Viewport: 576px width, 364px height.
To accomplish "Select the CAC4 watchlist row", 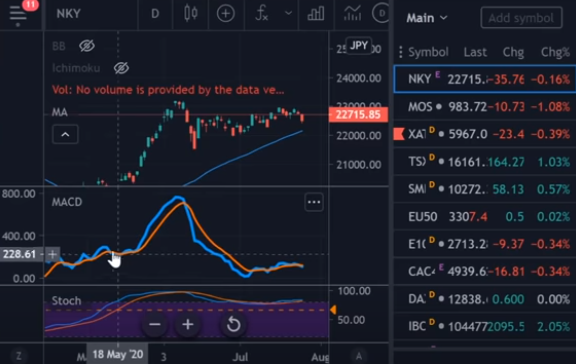I will 485,271.
